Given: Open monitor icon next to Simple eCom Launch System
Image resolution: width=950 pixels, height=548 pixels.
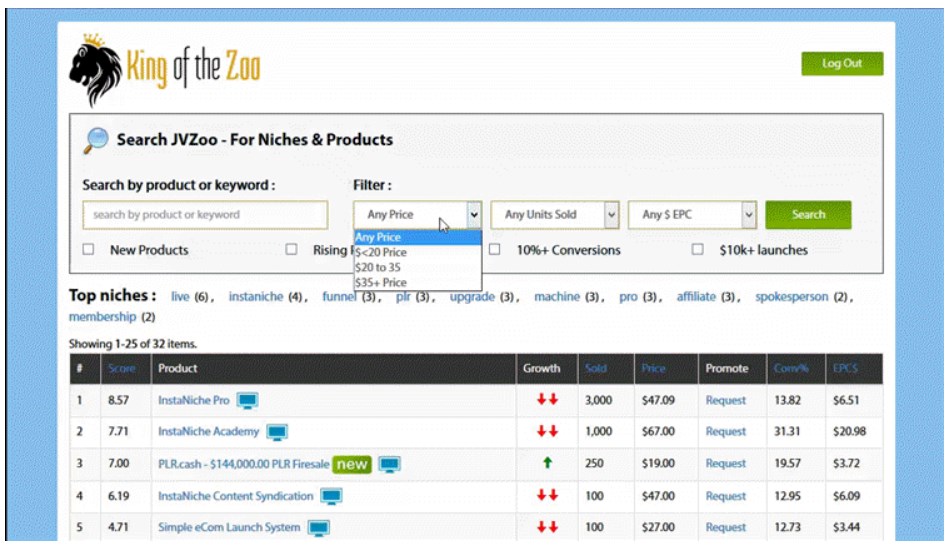Looking at the screenshot, I should tap(319, 528).
